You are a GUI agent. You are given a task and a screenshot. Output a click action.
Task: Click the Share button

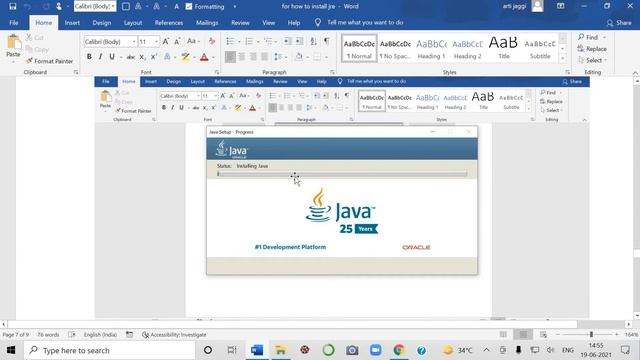coord(619,23)
